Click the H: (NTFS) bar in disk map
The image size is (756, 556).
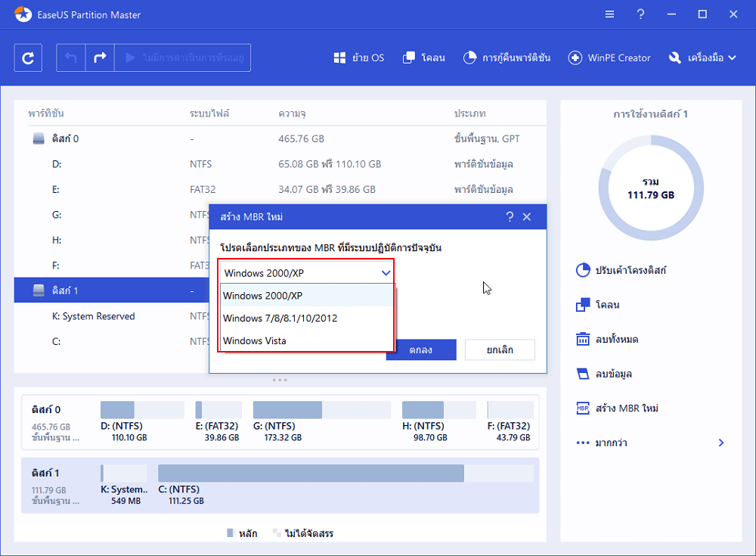point(438,410)
